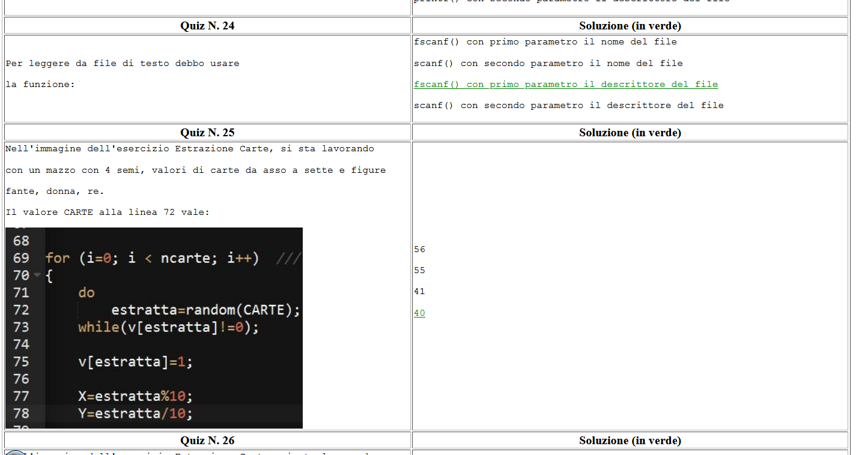Click the "Per leggere da file" question text
The height and width of the screenshot is (455, 868).
point(123,64)
